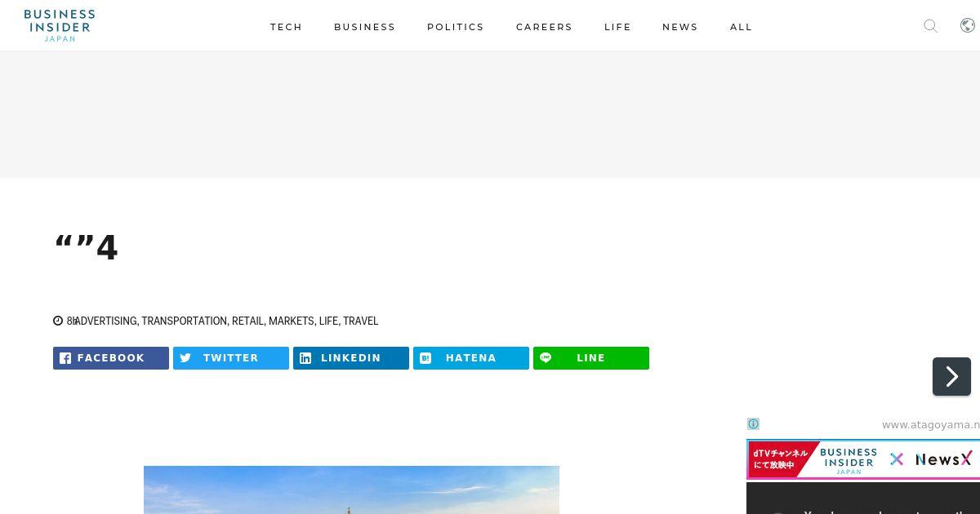
Task: Click the Business Insider Japan logo
Action: [x=60, y=25]
